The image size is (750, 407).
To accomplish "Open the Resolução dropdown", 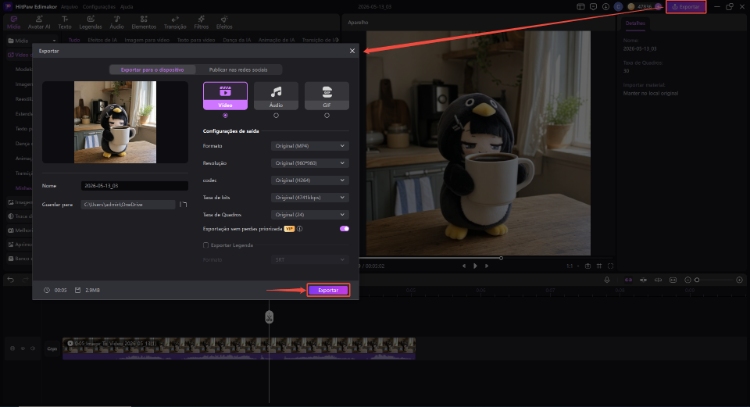I will coord(309,163).
